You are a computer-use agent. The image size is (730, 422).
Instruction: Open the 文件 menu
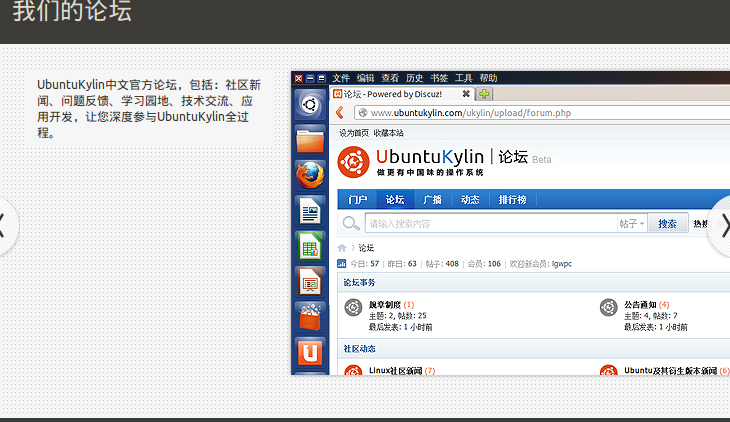341,78
